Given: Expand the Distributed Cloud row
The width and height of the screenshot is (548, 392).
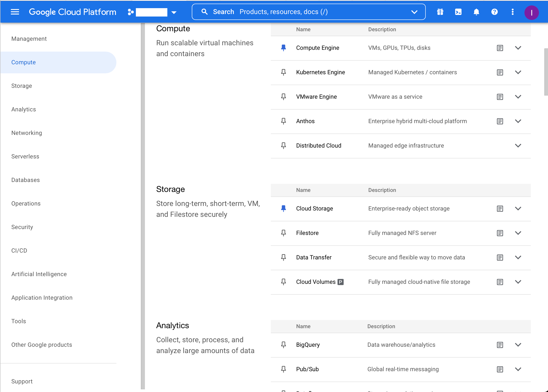Looking at the screenshot, I should pos(518,146).
